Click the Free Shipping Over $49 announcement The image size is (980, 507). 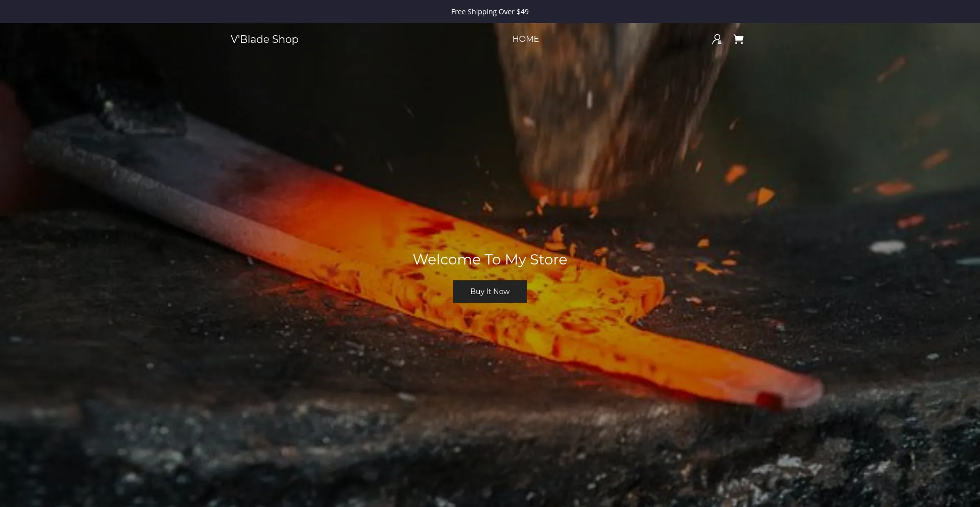point(489,12)
